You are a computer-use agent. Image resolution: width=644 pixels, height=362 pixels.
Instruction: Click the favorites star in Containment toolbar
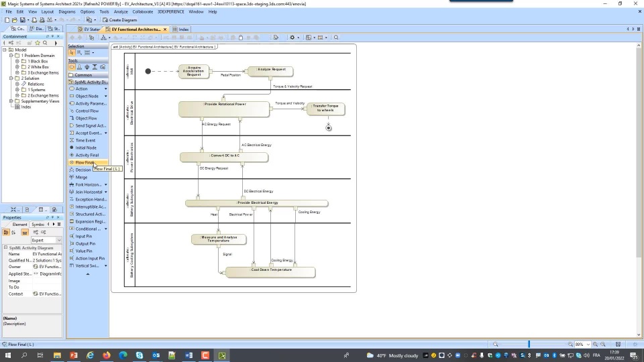(38, 43)
